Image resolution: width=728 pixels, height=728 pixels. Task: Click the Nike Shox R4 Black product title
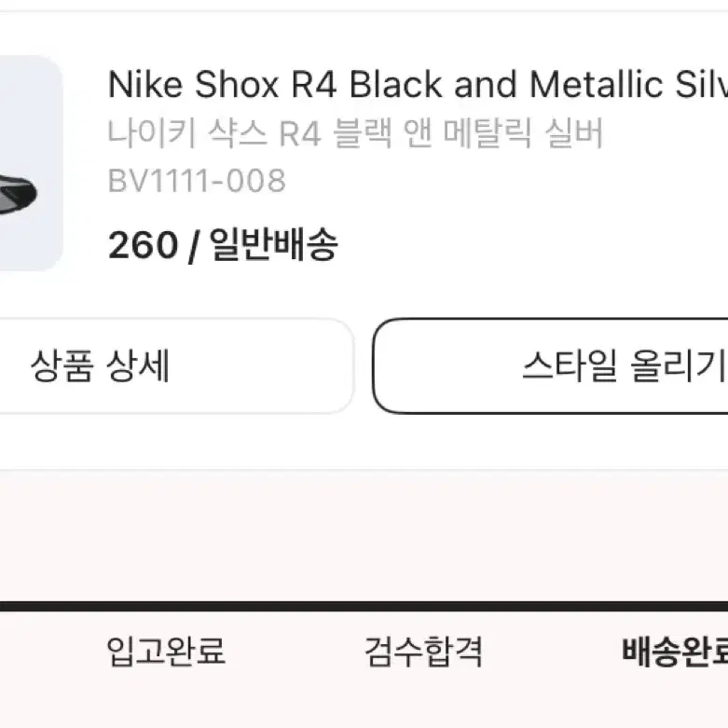[x=418, y=85]
